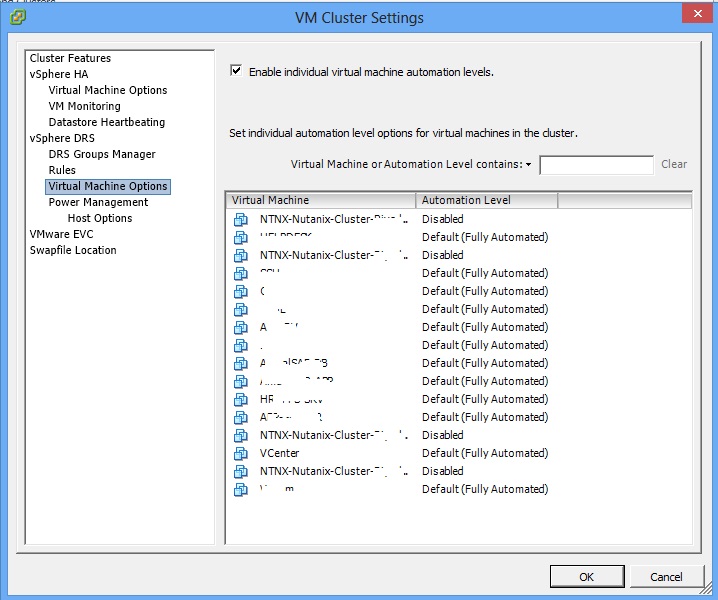Select Rules under vSphere DRS
The height and width of the screenshot is (600, 718).
point(62,170)
